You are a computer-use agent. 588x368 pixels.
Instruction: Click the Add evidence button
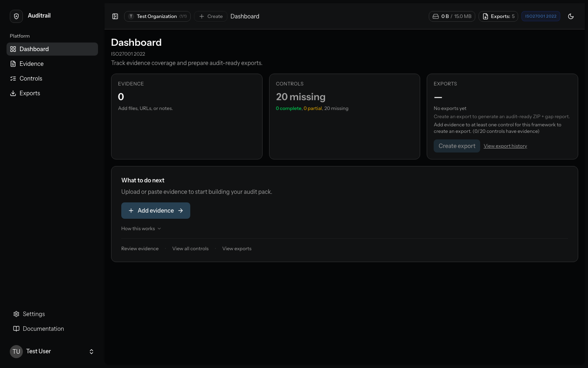[156, 210]
